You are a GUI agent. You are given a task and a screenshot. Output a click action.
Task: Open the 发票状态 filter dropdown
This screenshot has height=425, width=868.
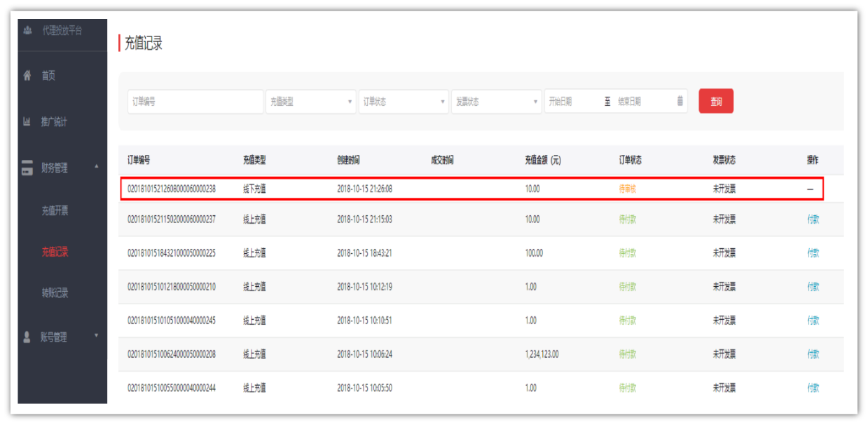tap(496, 102)
